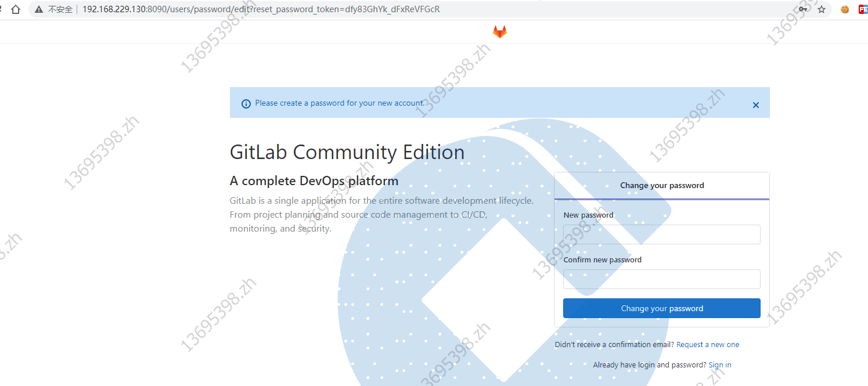The height and width of the screenshot is (386, 868).
Task: Click the GitLab is a single application description
Action: 381,215
